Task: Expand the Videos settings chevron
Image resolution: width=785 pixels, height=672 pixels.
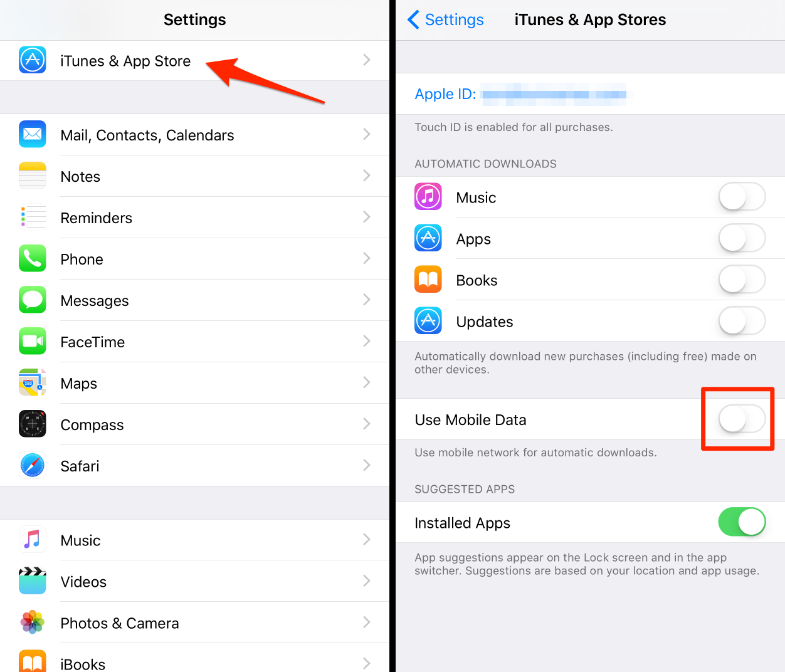Action: 367,580
